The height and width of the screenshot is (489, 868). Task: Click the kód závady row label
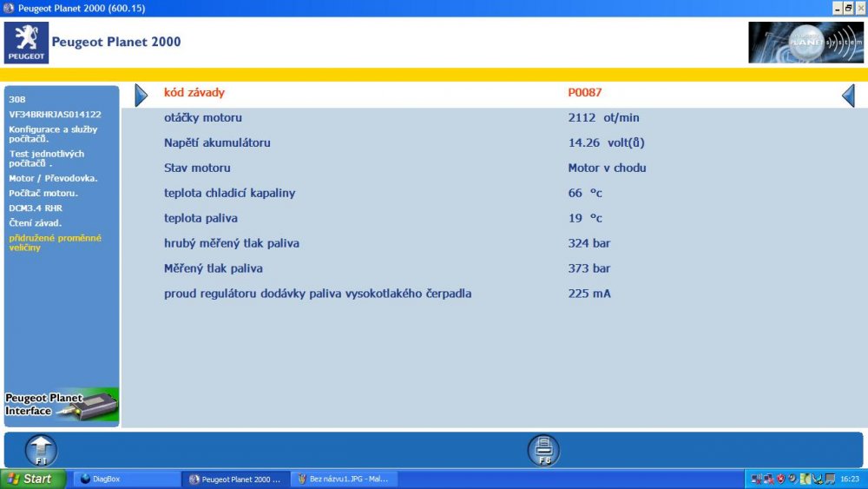click(x=194, y=92)
